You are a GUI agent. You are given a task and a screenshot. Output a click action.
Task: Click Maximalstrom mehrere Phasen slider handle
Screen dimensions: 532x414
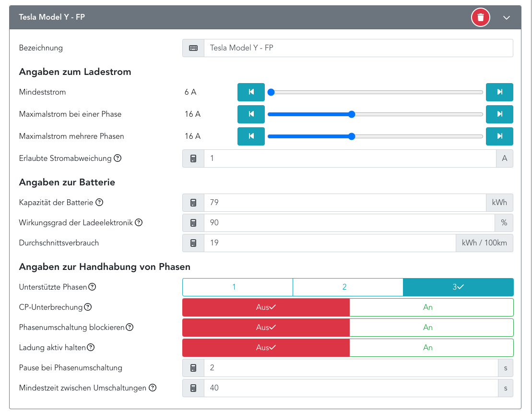click(x=352, y=136)
